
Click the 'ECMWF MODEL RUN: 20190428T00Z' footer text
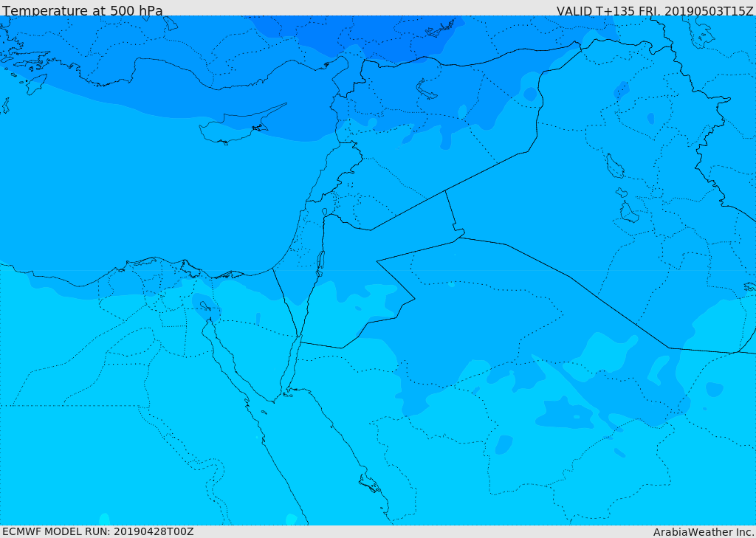[x=98, y=531]
